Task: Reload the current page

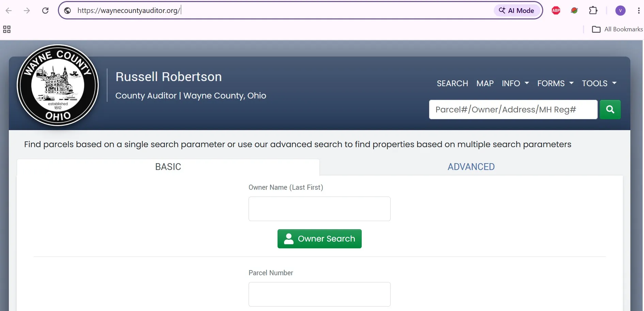Action: (45, 11)
